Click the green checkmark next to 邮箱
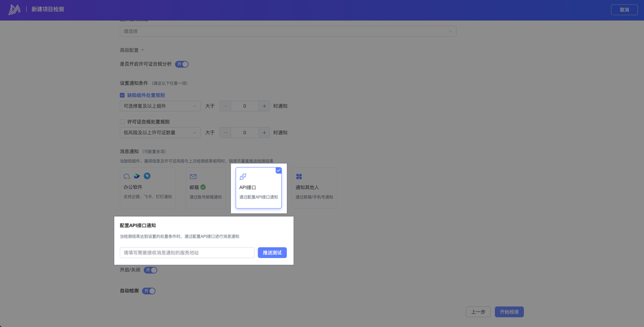 coord(203,187)
